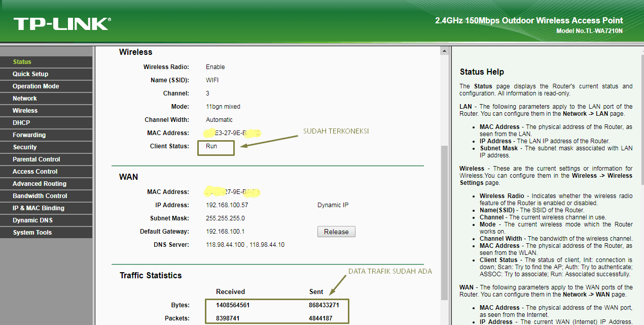Open Advanced Routing menu
Screen dimensions: 644x325
[x=46, y=184]
